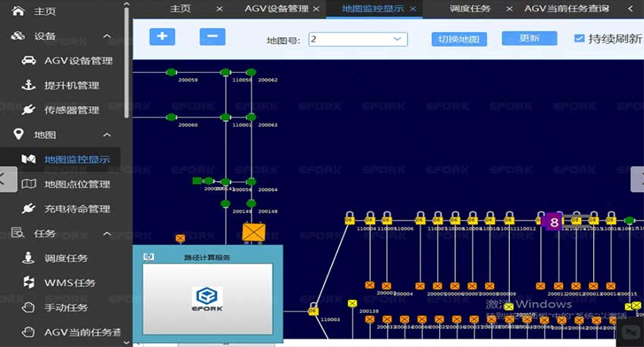Viewport: 644px width, 347px height.
Task: Click the zoom out minus button
Action: click(x=212, y=36)
